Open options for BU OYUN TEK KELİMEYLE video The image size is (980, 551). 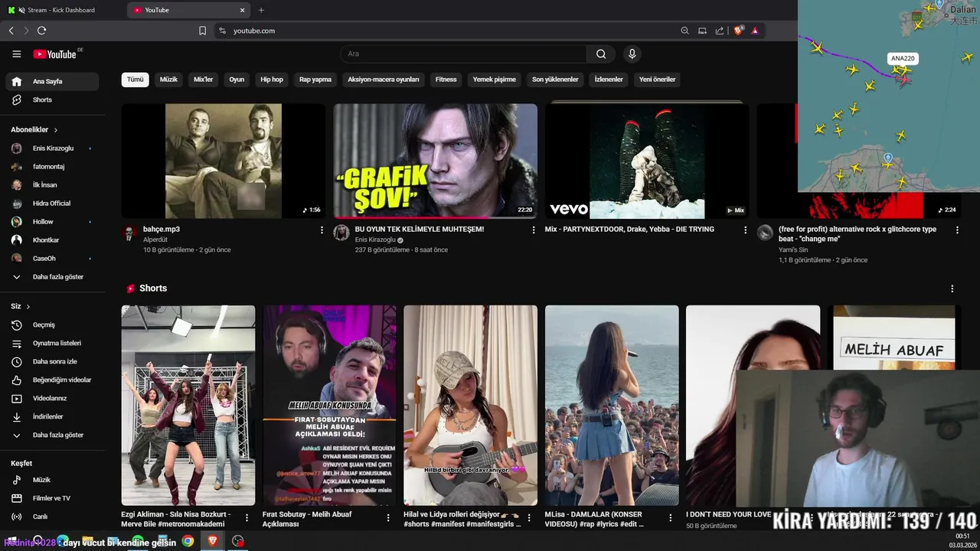[534, 230]
